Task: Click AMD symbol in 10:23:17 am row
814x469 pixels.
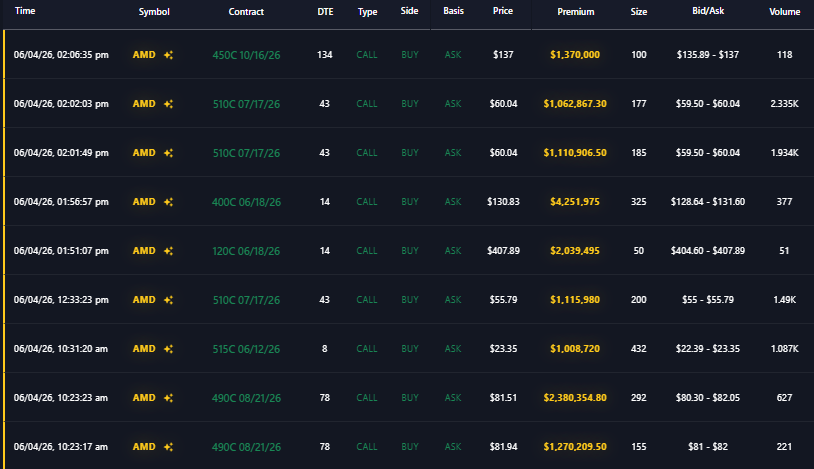Action: pos(144,447)
